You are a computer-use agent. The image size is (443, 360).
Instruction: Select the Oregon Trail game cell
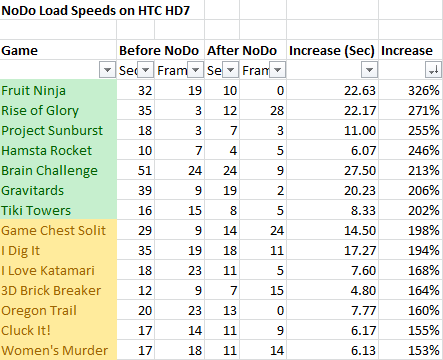pos(58,310)
